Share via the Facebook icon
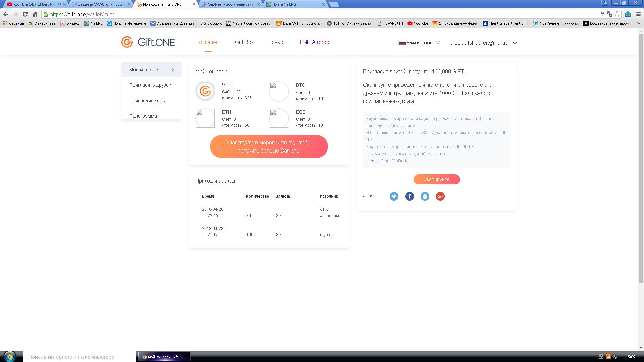Viewport: 644px width, 362px height. point(409,196)
